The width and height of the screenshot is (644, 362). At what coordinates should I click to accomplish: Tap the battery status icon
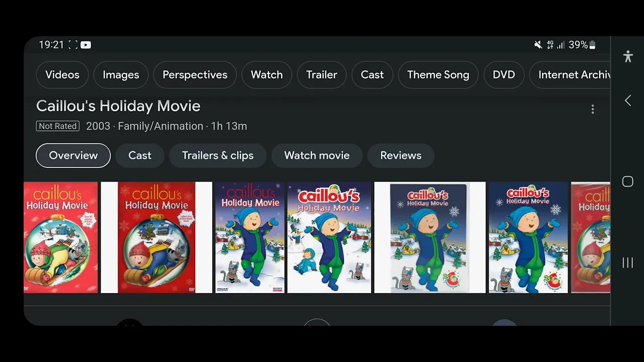click(593, 45)
